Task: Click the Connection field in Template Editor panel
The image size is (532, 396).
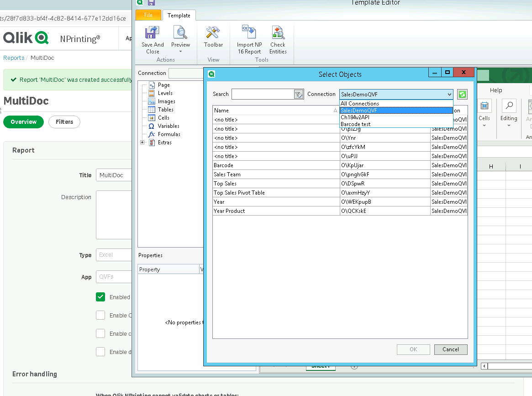Action: pos(186,73)
